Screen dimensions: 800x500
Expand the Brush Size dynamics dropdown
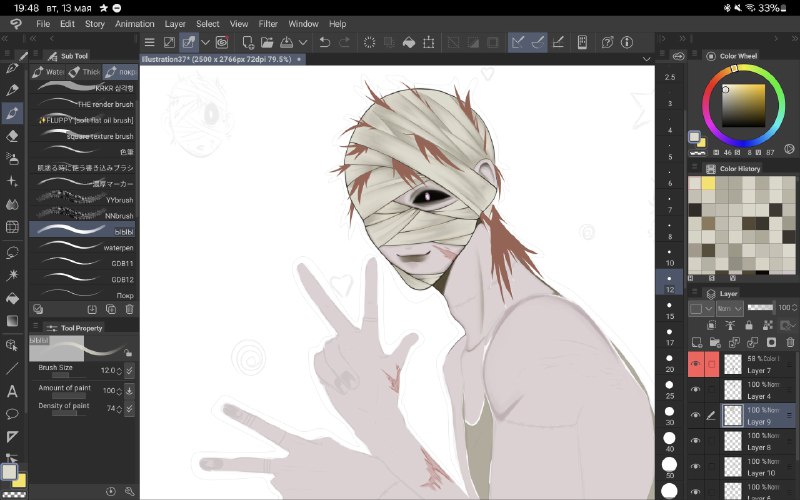130,370
